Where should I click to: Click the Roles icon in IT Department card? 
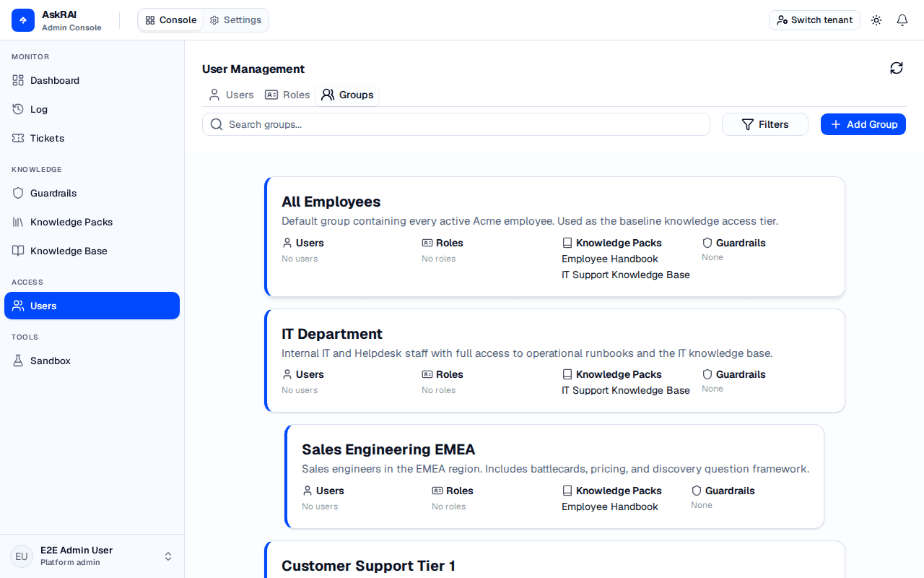pos(427,374)
